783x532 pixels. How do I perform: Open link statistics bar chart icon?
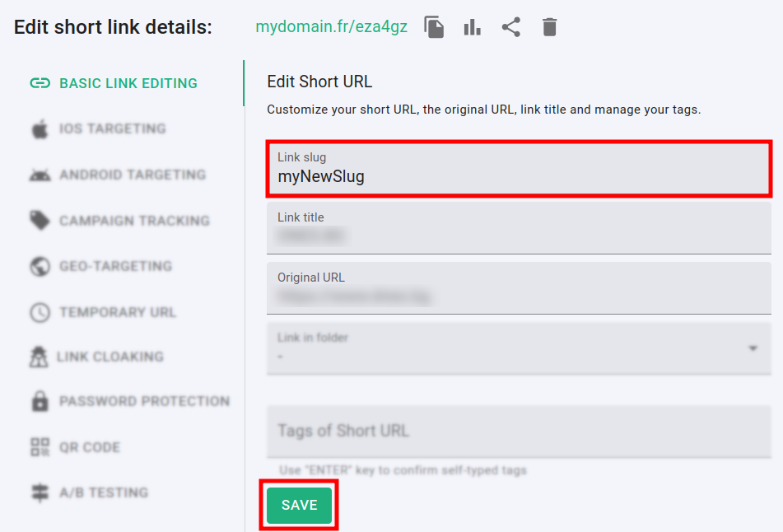pos(472,27)
